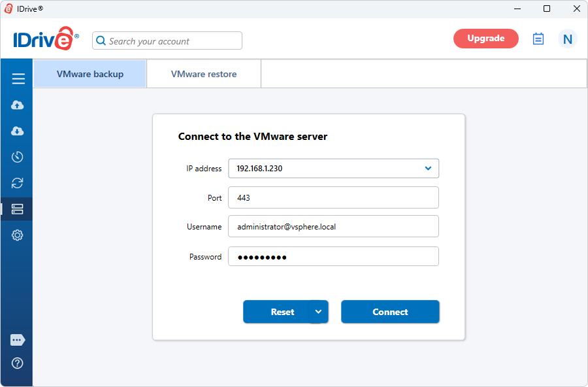588x387 pixels.
Task: Click the Upgrade button
Action: click(x=485, y=39)
